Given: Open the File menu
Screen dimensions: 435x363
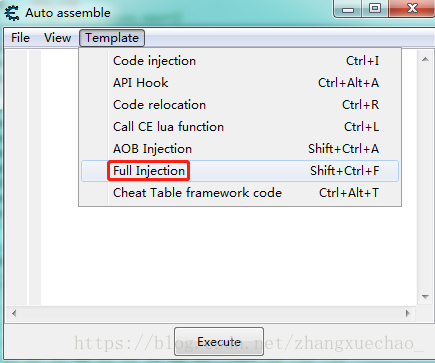Looking at the screenshot, I should pos(20,38).
